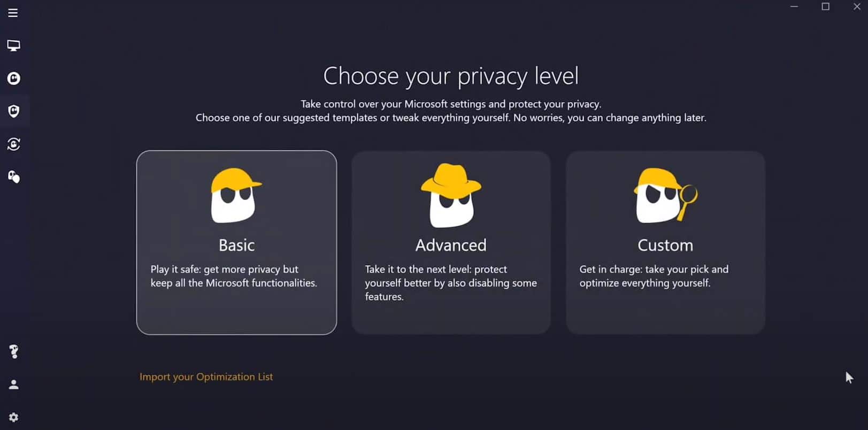Viewport: 868px width, 430px height.
Task: Open the monitor overview icon in the sidebar
Action: pyautogui.click(x=13, y=45)
